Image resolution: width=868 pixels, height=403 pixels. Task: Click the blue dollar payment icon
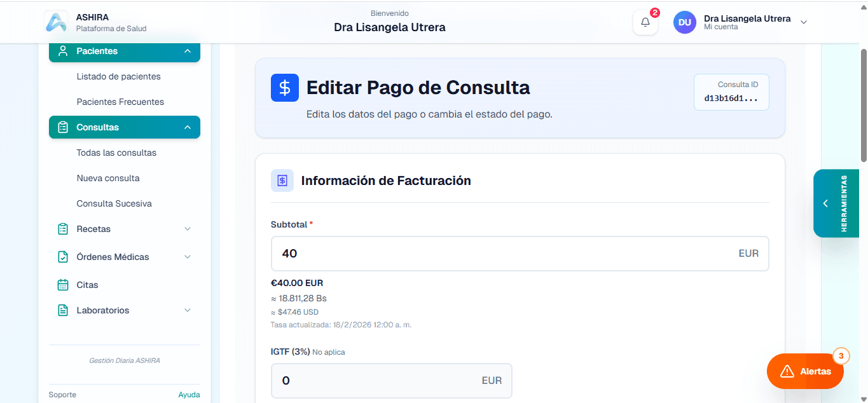pyautogui.click(x=284, y=88)
